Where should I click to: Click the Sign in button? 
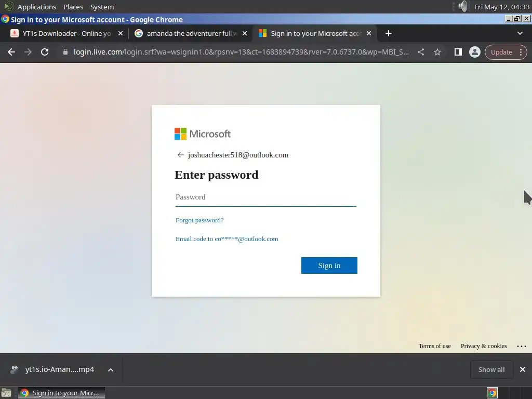point(329,265)
